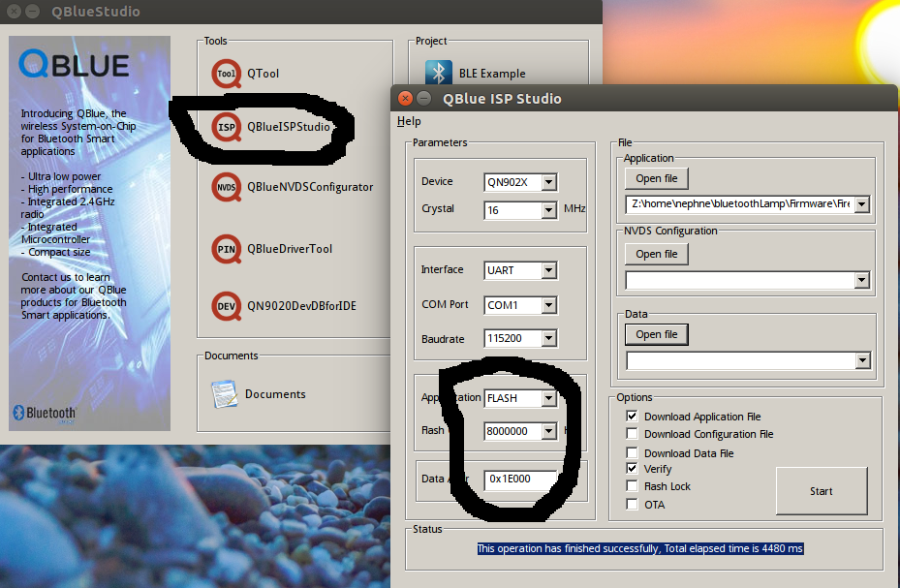Click the Bluetooth logo in banner
Image resolution: width=900 pixels, height=588 pixels.
(45, 413)
